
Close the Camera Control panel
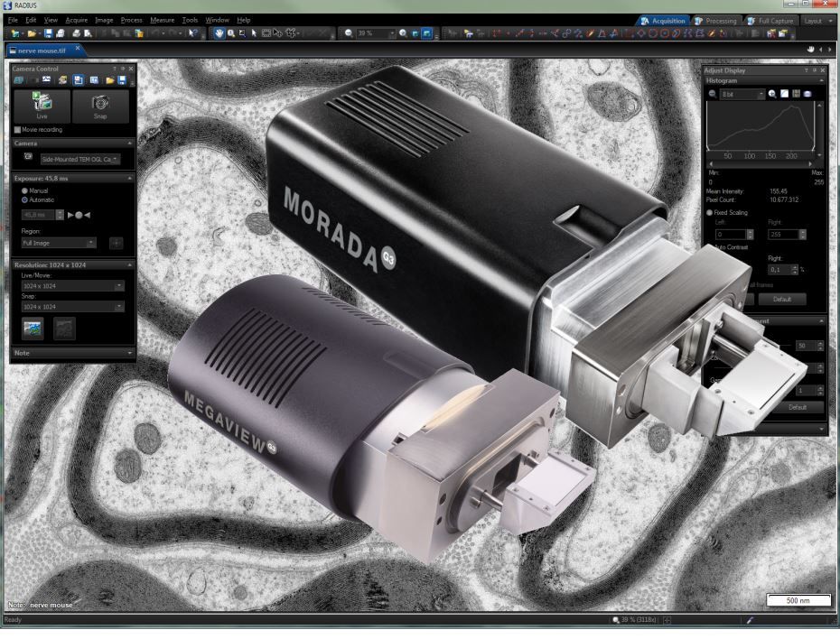131,69
